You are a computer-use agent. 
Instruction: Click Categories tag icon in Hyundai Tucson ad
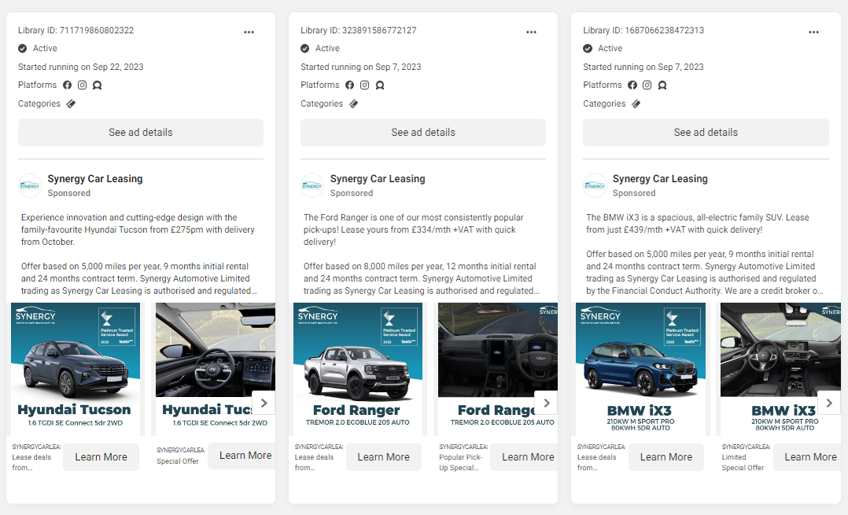point(71,104)
